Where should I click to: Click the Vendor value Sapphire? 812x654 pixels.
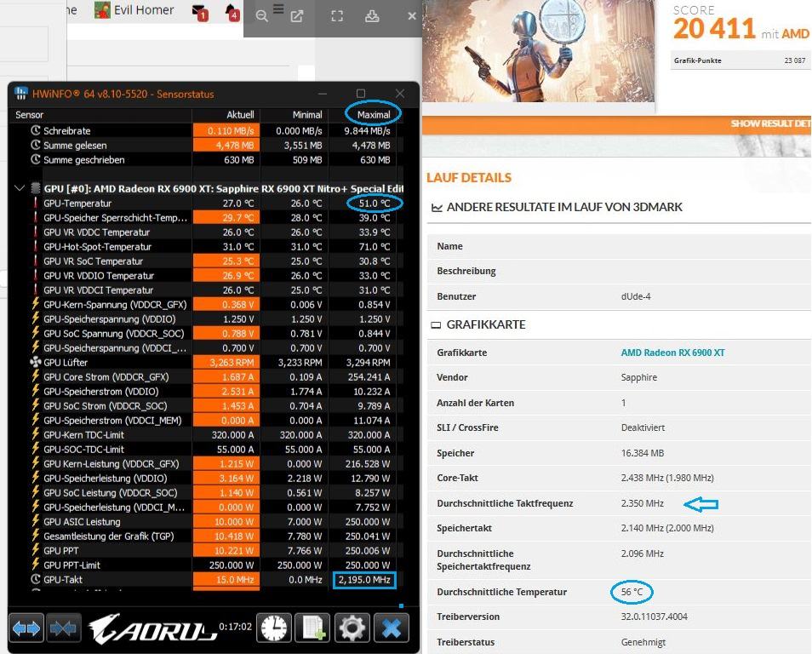click(639, 377)
